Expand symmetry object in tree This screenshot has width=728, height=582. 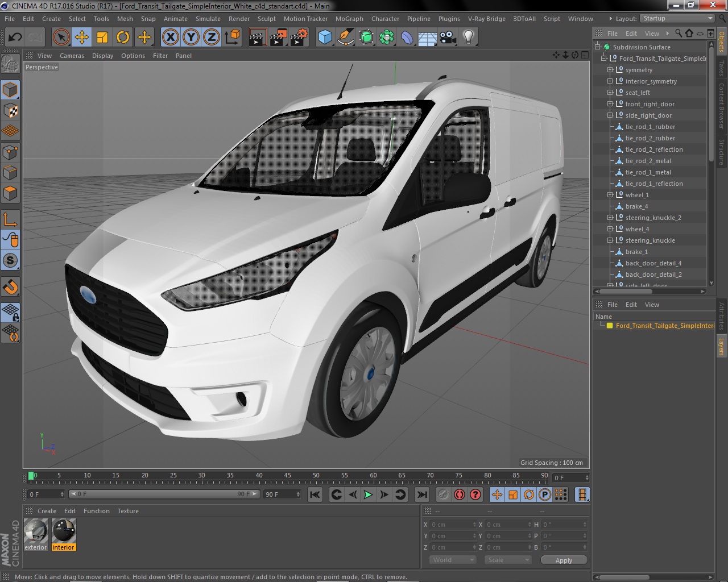(610, 70)
